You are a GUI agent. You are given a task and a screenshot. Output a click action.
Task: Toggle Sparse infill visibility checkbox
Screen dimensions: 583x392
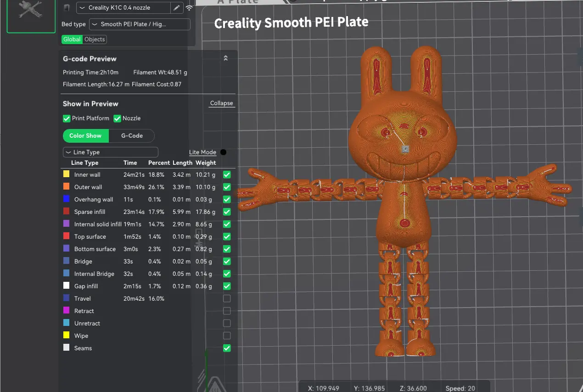(x=227, y=212)
